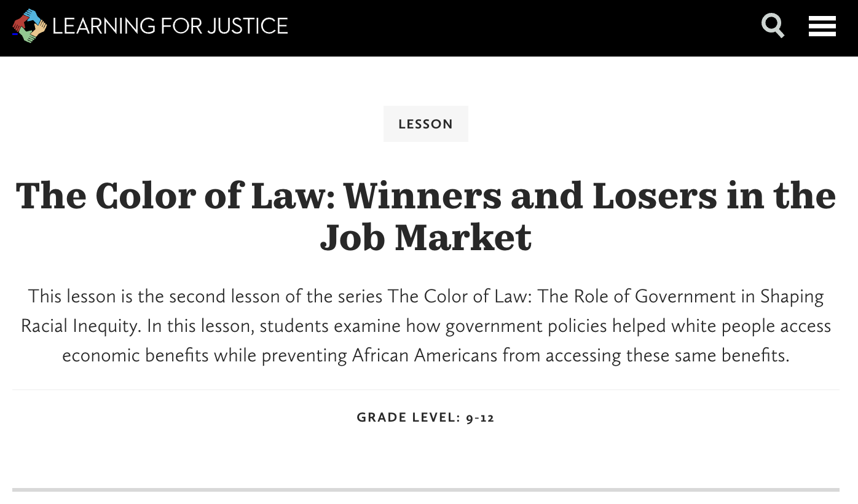Click the lesson title heading

coord(425,216)
